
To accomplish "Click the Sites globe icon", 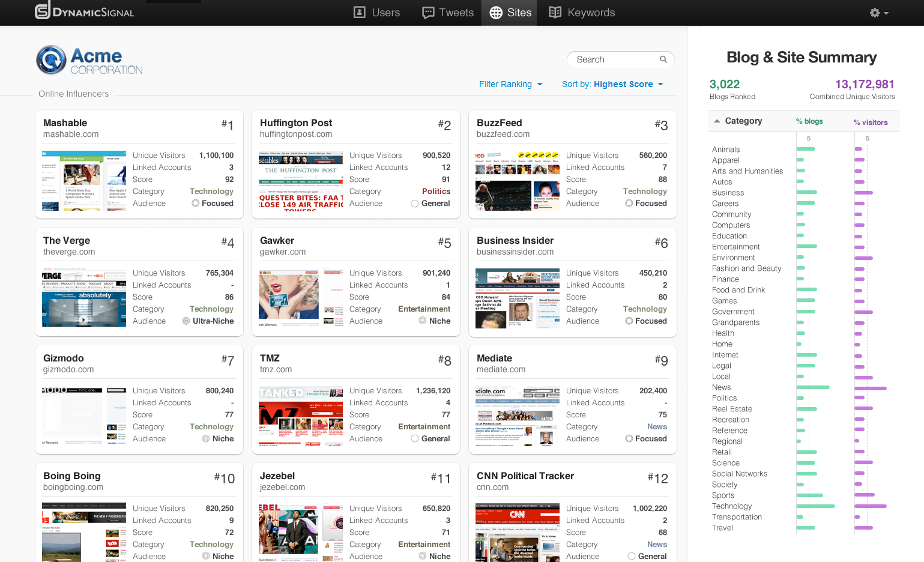I will (x=496, y=13).
